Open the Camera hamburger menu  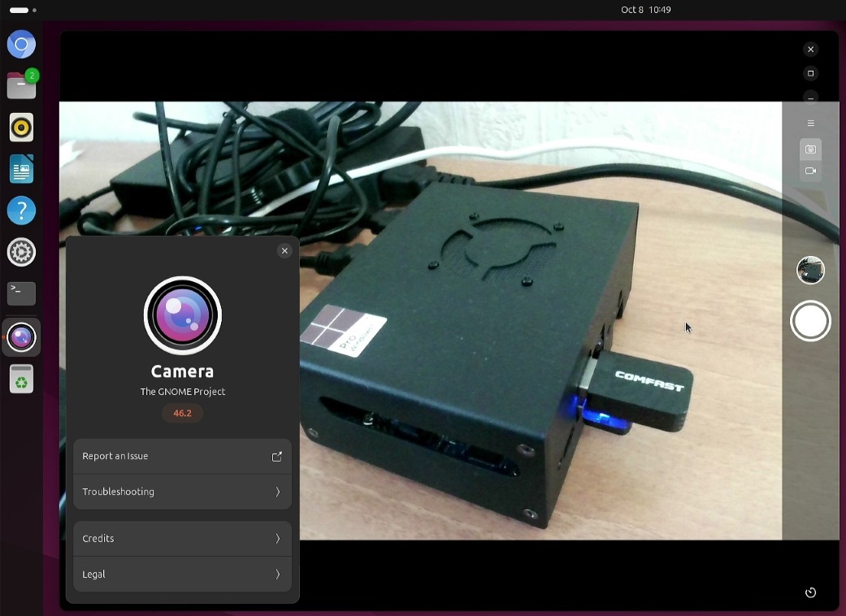tap(810, 124)
